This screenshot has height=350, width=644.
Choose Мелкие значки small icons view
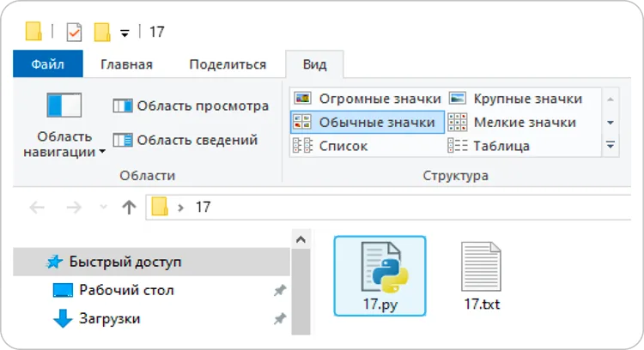tap(512, 123)
